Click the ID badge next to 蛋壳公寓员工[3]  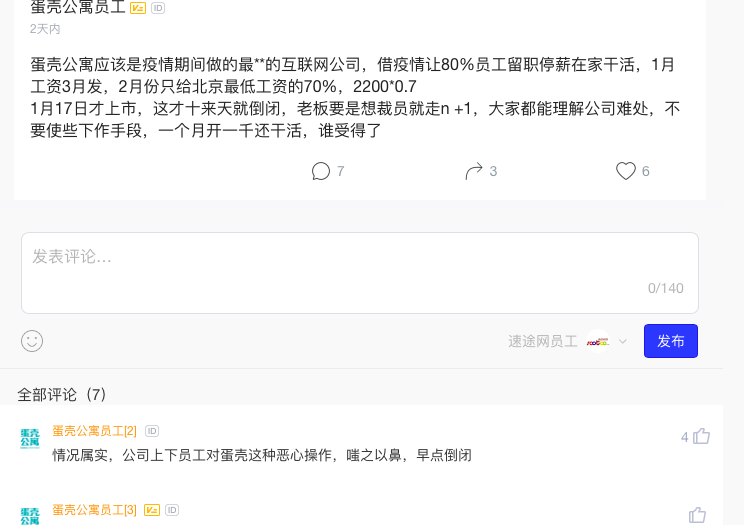[172, 510]
